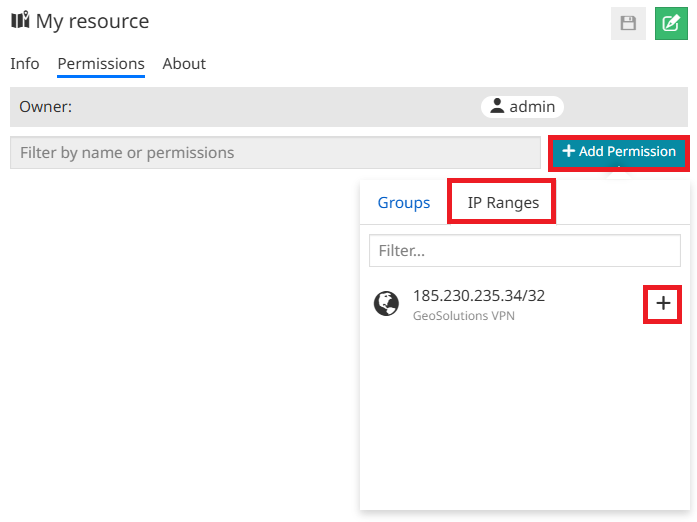697x522 pixels.
Task: Click the floppy disk save button
Action: click(x=628, y=23)
